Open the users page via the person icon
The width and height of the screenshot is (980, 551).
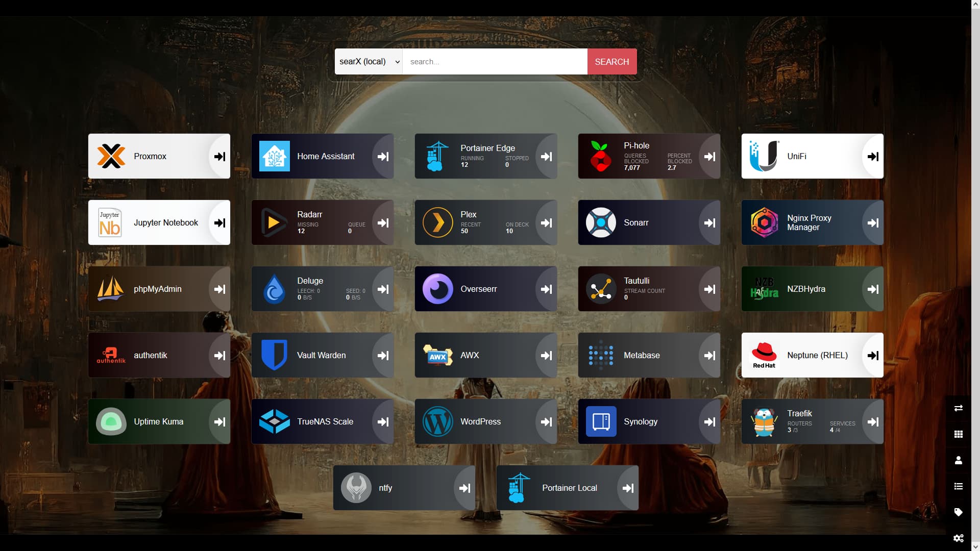point(959,460)
